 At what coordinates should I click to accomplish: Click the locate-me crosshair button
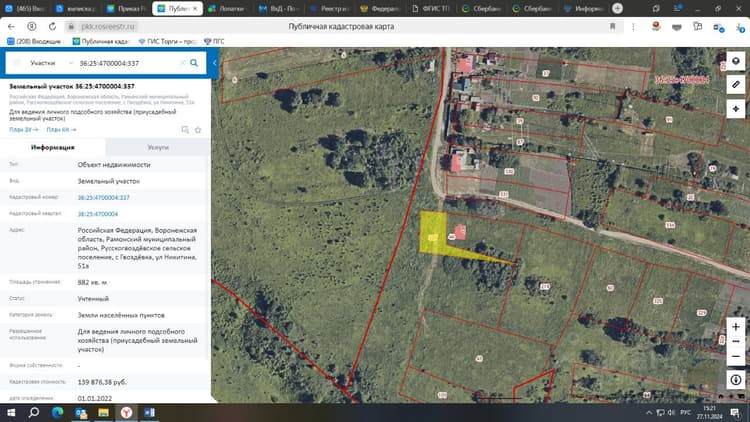(736, 109)
